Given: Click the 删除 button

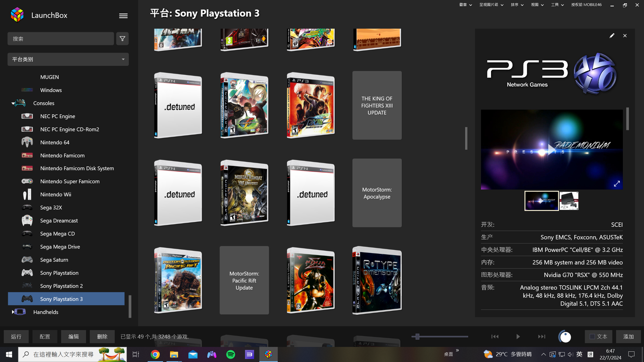Looking at the screenshot, I should tap(102, 336).
